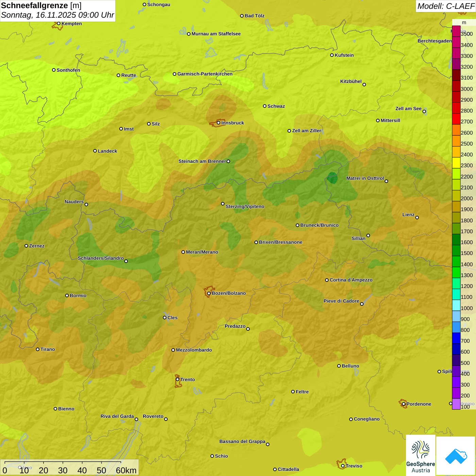Click the Predazzo town label
476x476 pixels.
[x=235, y=326]
